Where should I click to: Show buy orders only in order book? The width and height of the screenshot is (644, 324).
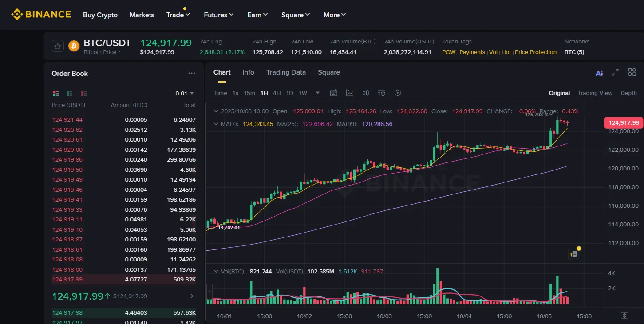pos(70,94)
